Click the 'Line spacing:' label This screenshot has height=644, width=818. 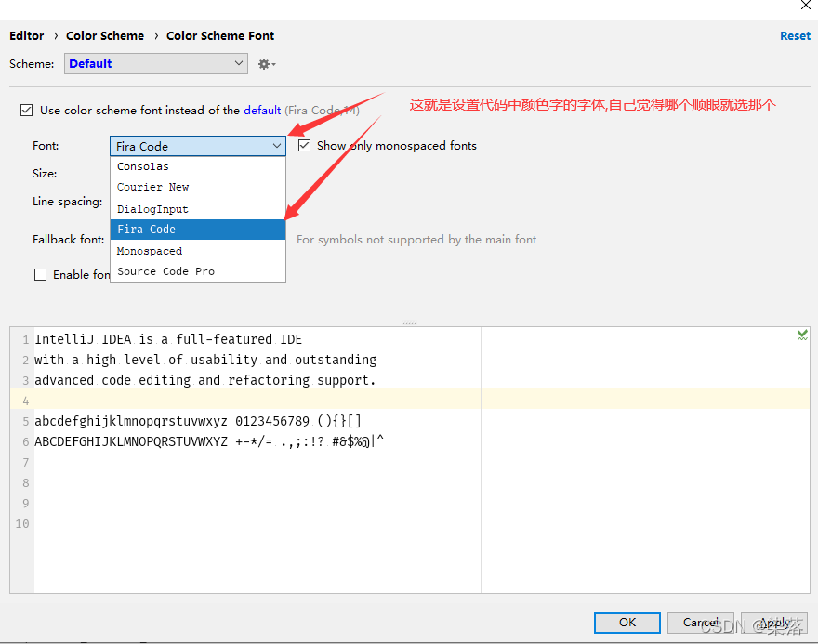67,202
